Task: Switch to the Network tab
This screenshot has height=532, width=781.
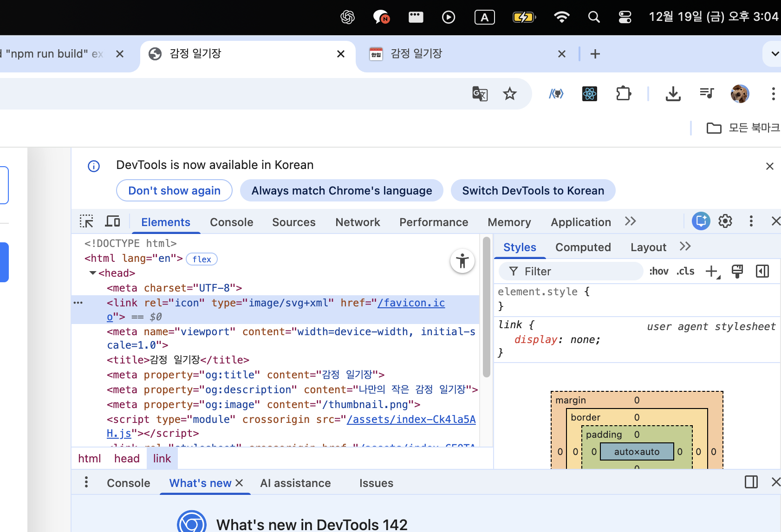Action: pyautogui.click(x=358, y=222)
